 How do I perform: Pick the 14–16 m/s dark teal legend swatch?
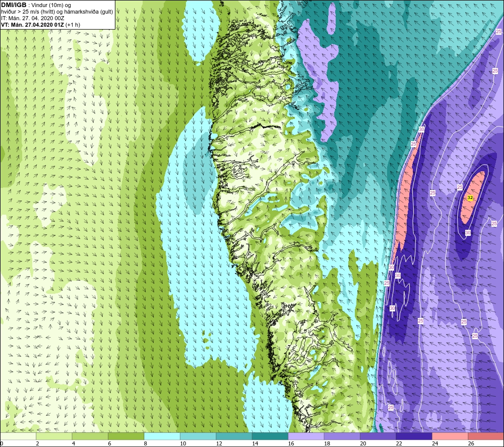(x=270, y=436)
